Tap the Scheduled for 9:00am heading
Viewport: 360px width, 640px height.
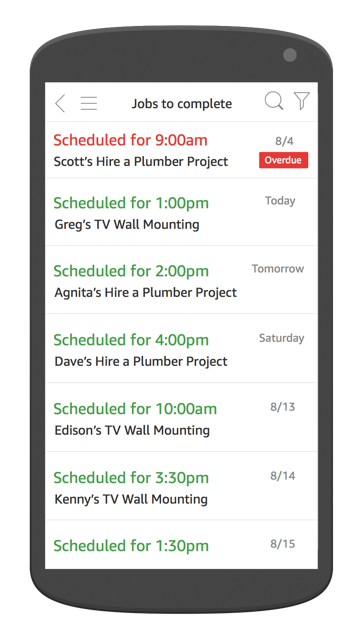tap(130, 140)
